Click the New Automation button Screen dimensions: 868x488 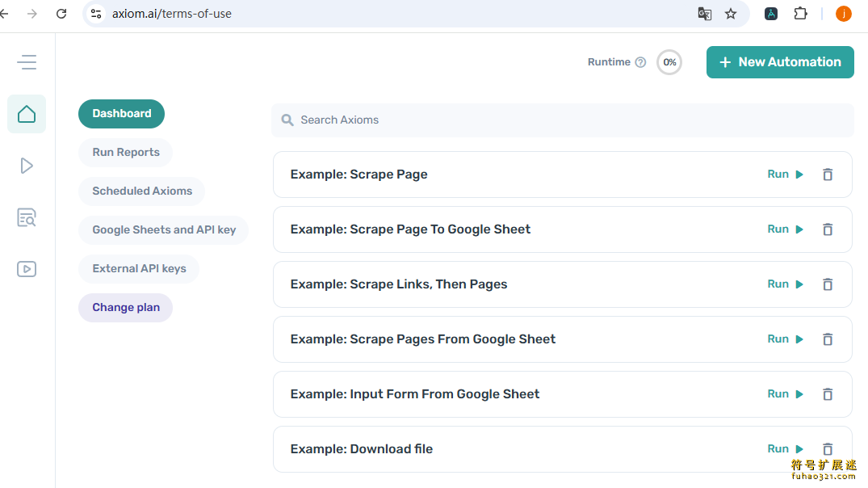pyautogui.click(x=780, y=62)
